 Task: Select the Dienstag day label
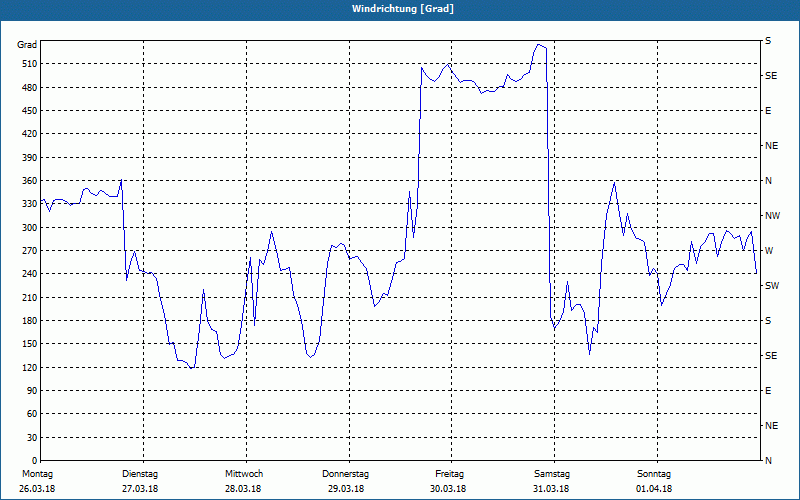(x=140, y=474)
